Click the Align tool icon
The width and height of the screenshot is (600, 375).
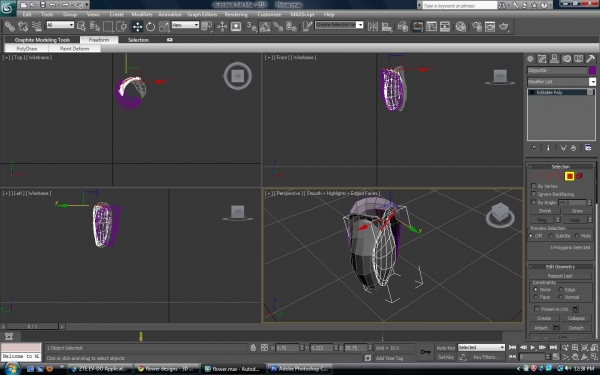[x=387, y=26]
